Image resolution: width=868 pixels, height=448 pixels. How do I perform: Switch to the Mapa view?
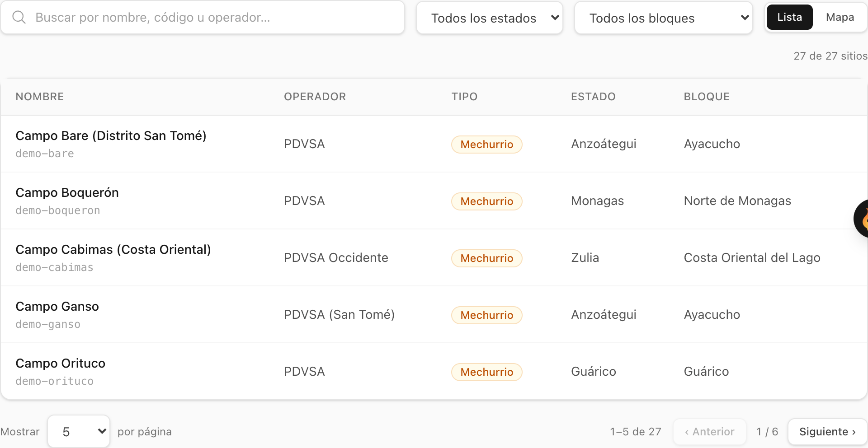pyautogui.click(x=840, y=17)
